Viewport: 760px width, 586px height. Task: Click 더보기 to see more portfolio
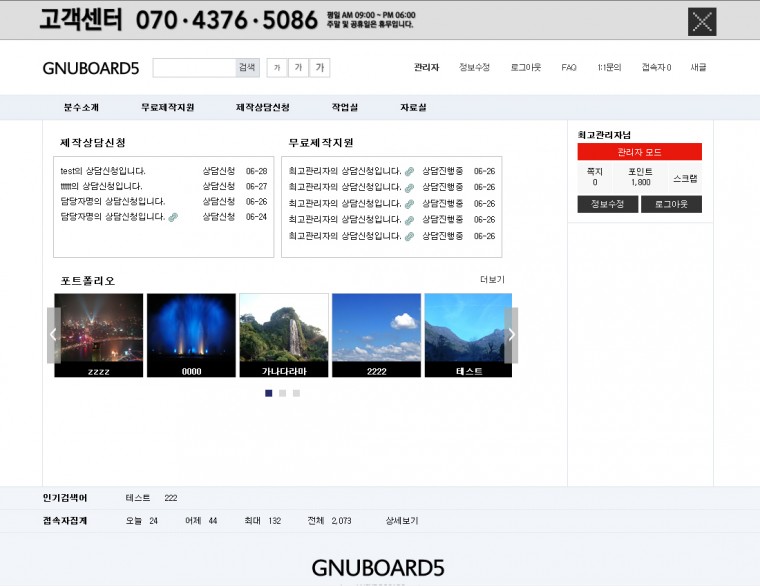point(492,280)
